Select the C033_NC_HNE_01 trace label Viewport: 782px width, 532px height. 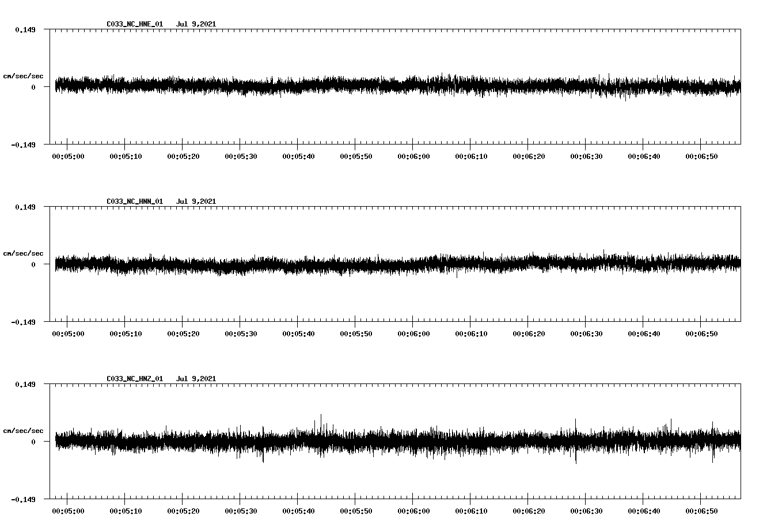click(x=134, y=24)
